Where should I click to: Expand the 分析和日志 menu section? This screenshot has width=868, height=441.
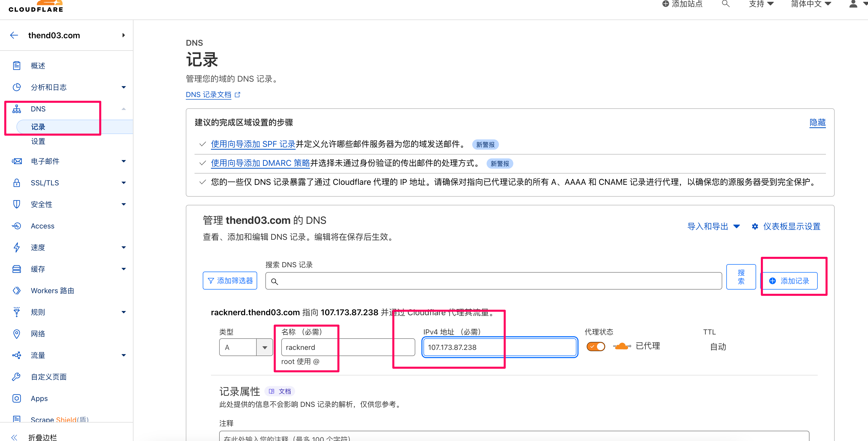(x=124, y=87)
